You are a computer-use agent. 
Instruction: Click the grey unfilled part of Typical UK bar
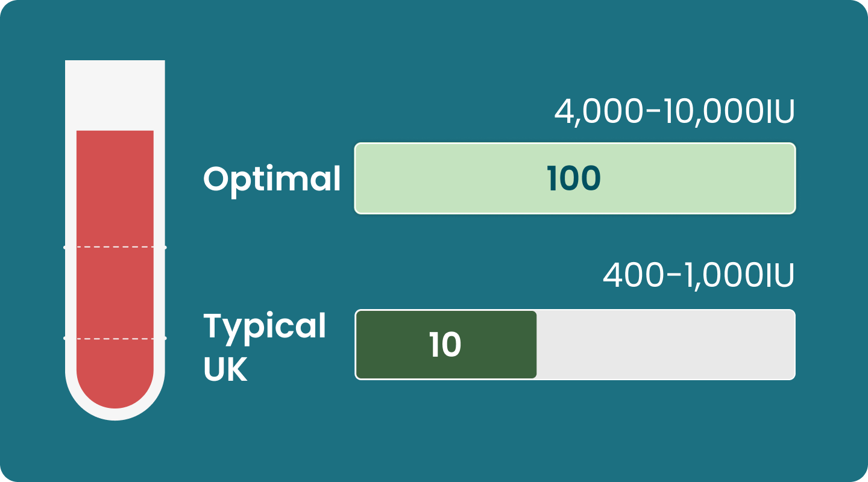(x=665, y=345)
